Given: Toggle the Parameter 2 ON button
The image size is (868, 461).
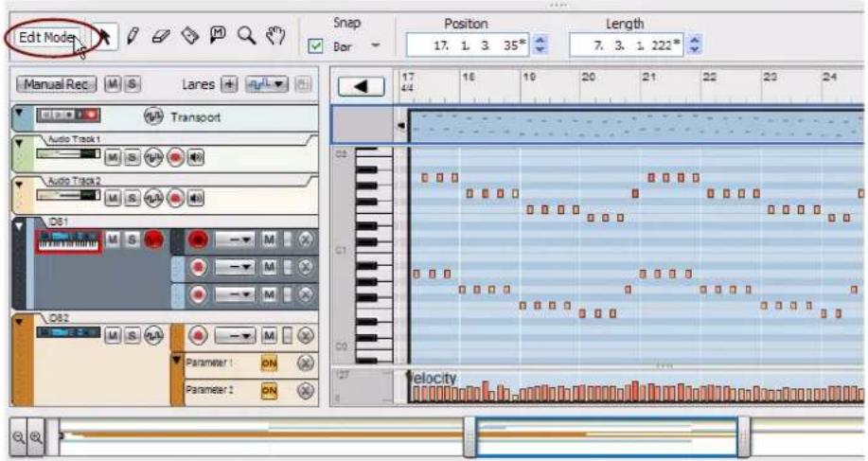Looking at the screenshot, I should pyautogui.click(x=269, y=391).
